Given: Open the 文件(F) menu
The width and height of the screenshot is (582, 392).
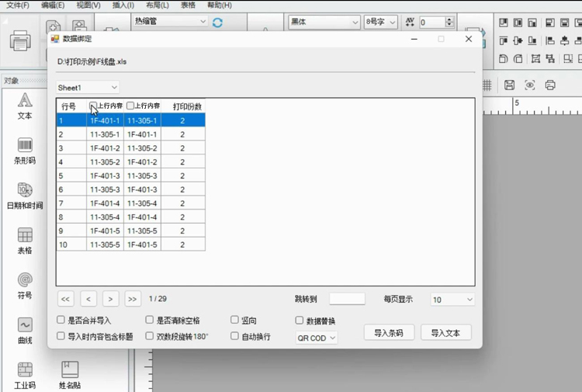Looking at the screenshot, I should [x=18, y=5].
